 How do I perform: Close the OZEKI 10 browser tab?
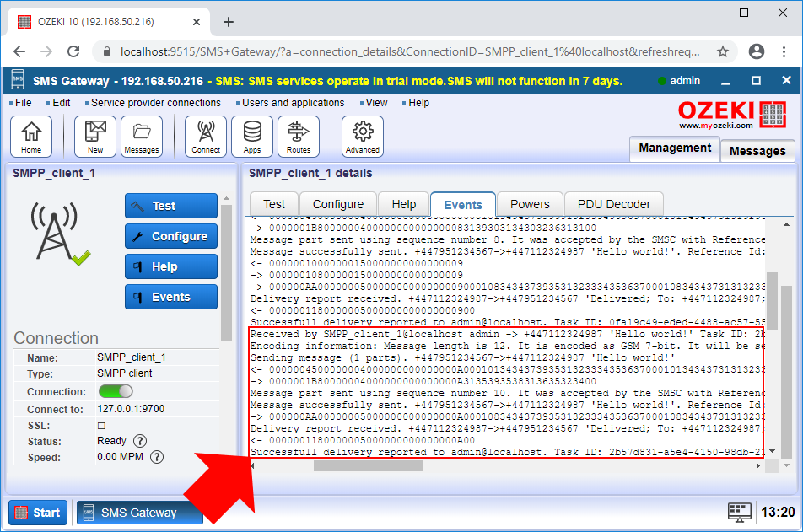click(197, 22)
